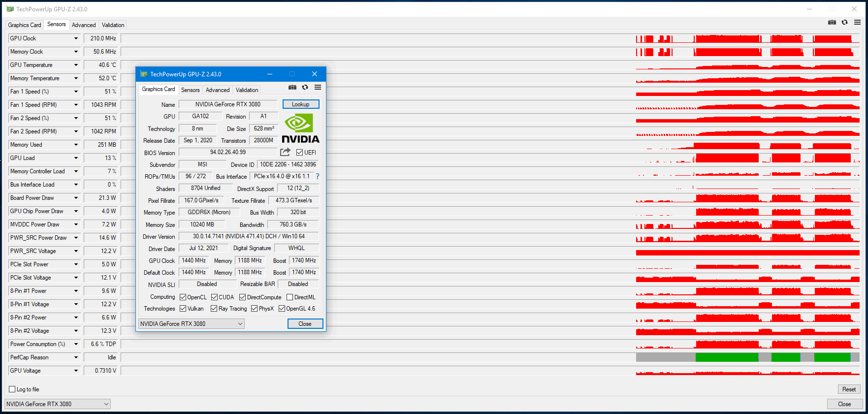Viewport: 868px width, 414px height.
Task: Switch to Graphics Card tab in Sensors window
Action: click(x=25, y=25)
